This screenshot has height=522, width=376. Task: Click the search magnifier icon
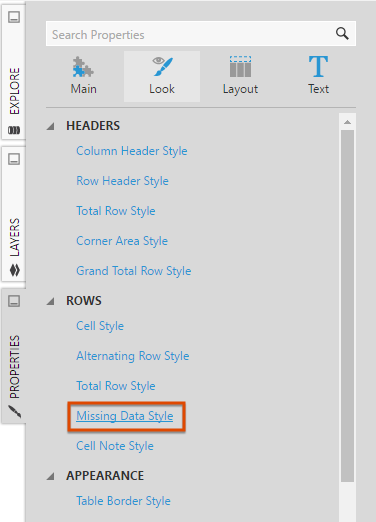(x=342, y=34)
